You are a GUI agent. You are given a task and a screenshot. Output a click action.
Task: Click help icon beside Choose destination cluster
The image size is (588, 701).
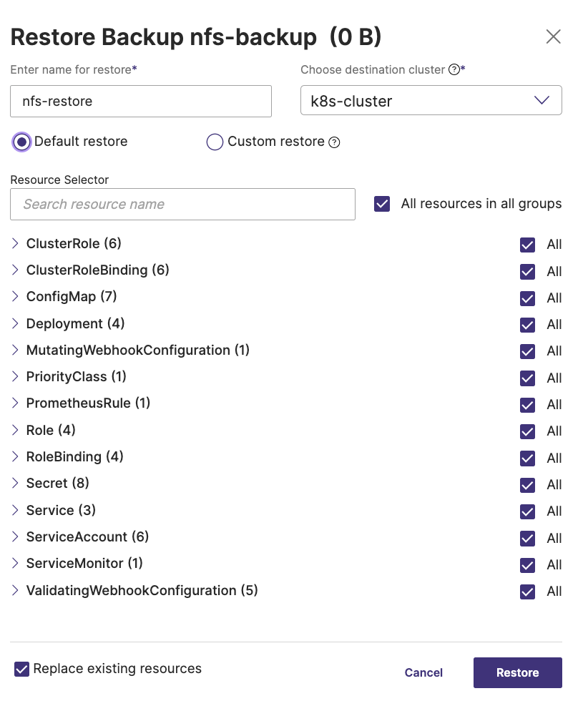454,70
